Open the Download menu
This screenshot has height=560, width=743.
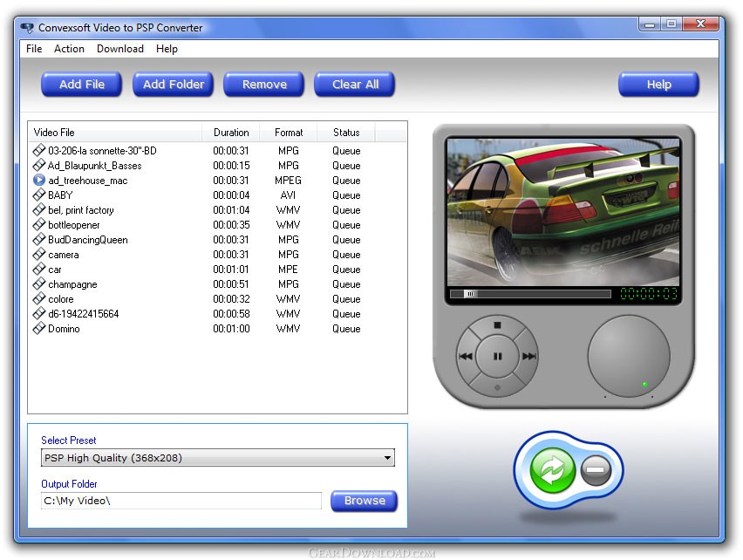[x=120, y=49]
